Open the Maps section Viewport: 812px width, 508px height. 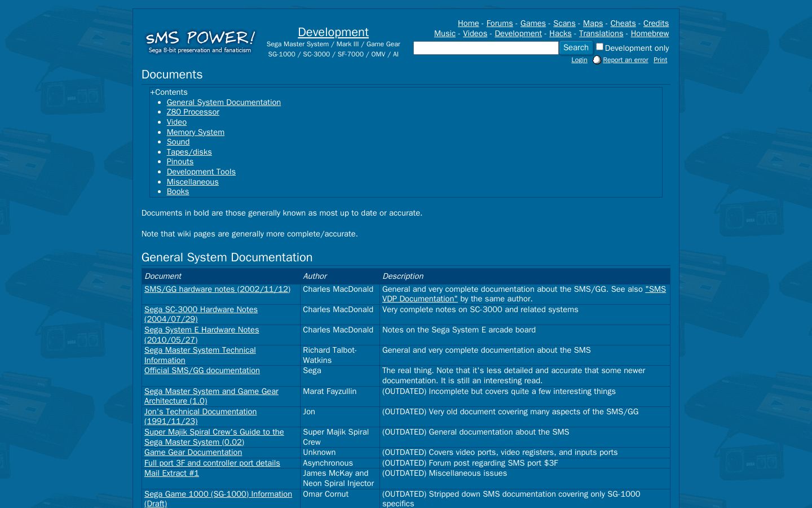[593, 23]
